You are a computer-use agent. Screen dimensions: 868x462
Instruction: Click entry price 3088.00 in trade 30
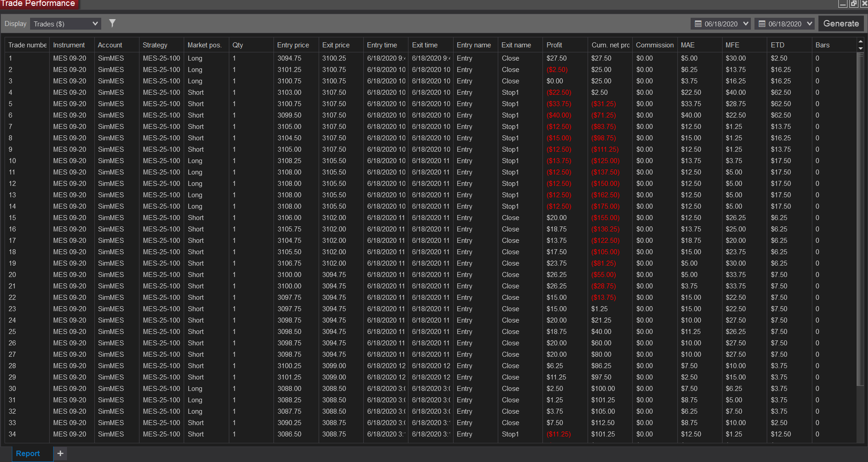[x=289, y=389]
